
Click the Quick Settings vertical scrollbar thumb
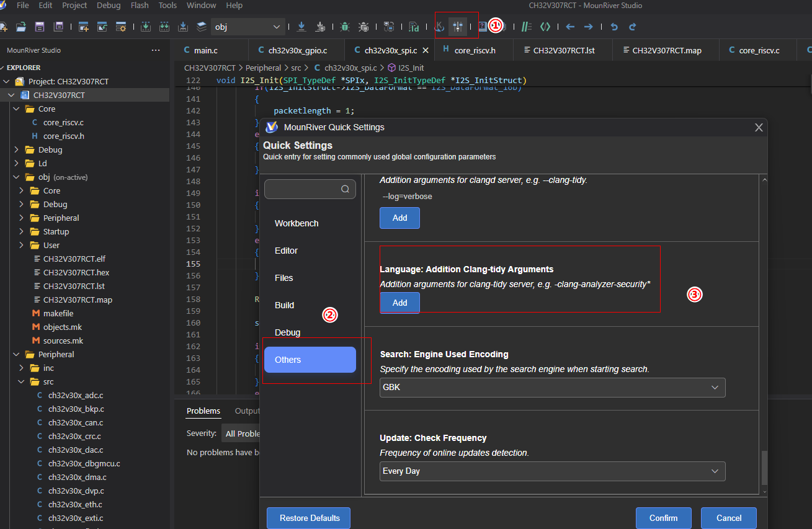pos(764,468)
